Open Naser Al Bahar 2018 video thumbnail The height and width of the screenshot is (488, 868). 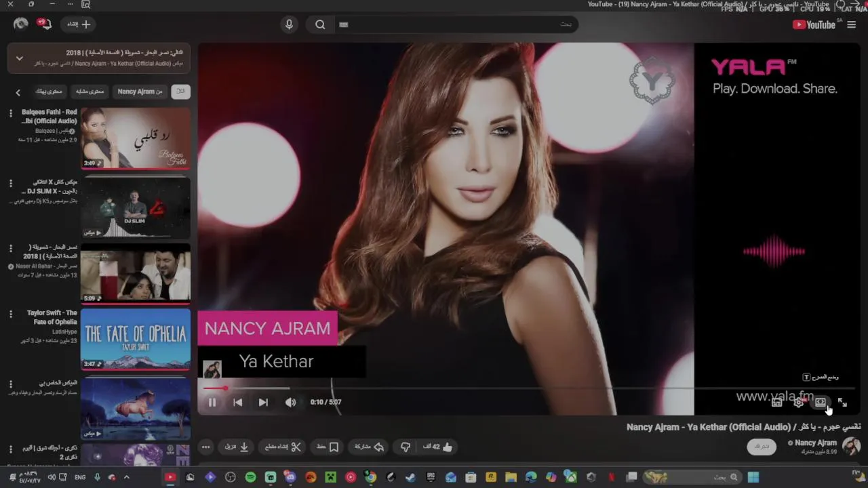(136, 272)
